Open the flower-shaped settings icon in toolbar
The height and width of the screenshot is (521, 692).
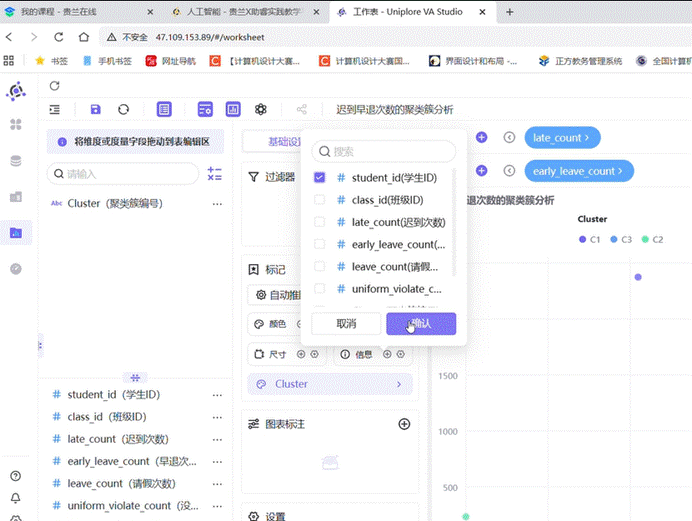261,109
